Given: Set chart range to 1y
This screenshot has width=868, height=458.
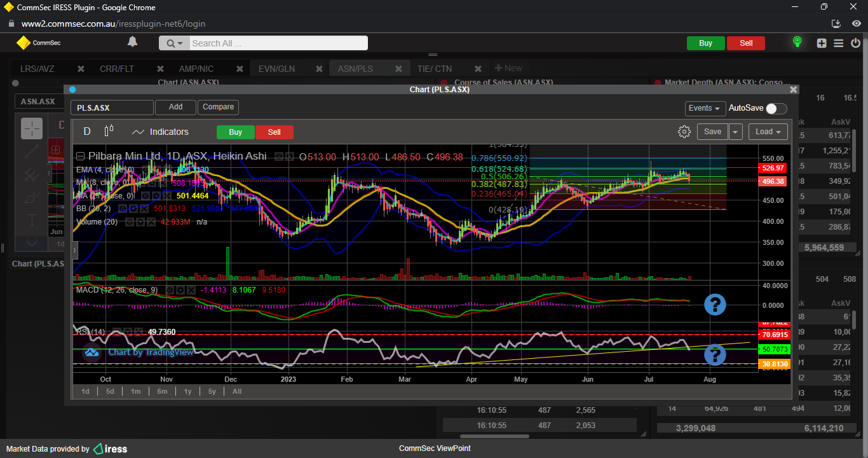Looking at the screenshot, I should pos(187,391).
